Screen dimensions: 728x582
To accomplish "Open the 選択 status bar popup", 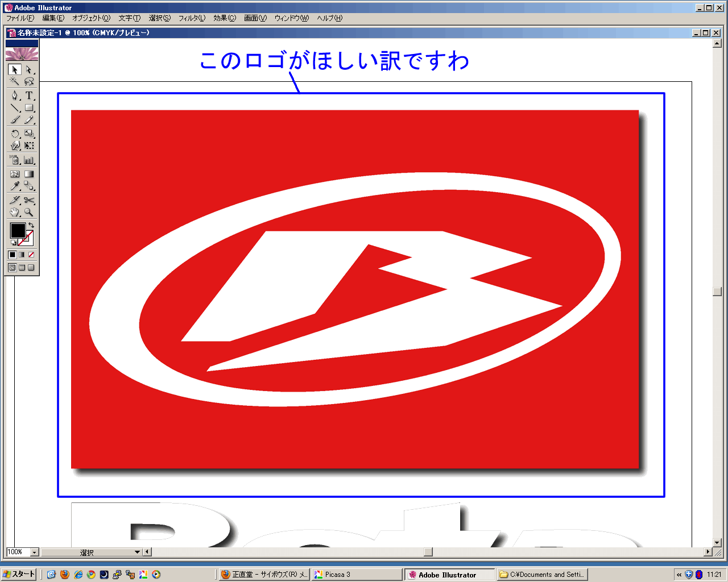I will (91, 552).
